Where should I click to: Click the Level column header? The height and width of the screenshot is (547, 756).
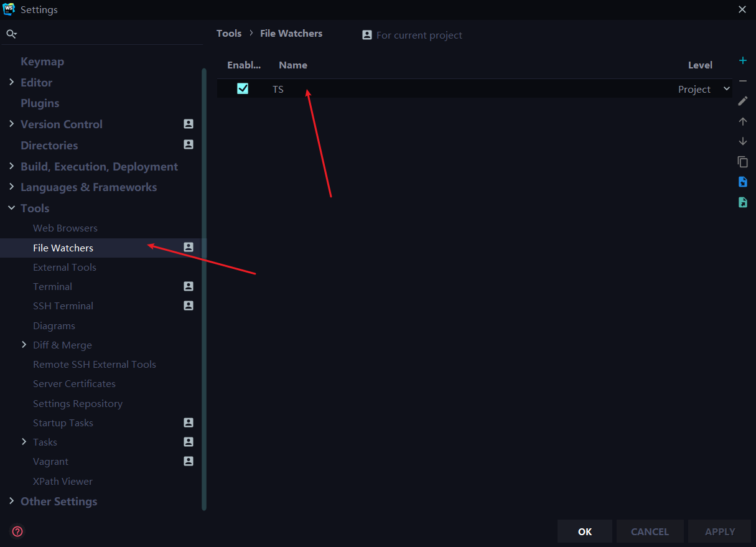coord(700,65)
